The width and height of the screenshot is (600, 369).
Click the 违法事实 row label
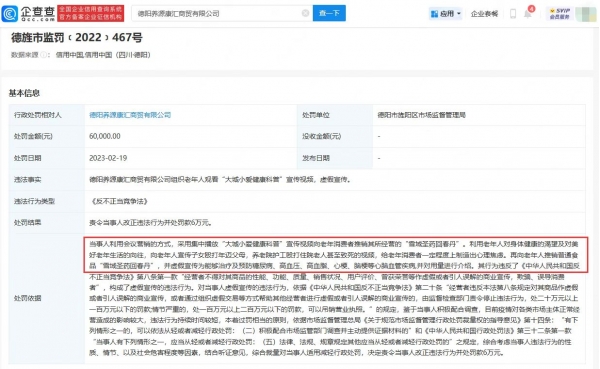point(27,180)
